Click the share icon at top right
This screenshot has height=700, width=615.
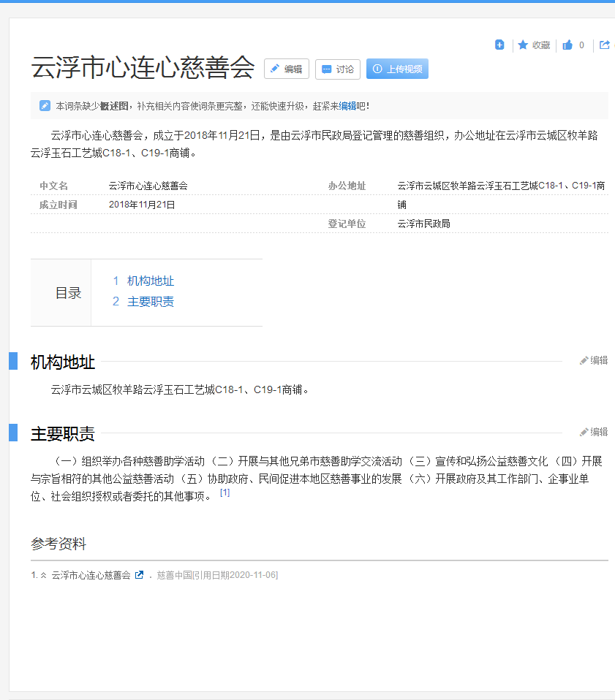[605, 45]
